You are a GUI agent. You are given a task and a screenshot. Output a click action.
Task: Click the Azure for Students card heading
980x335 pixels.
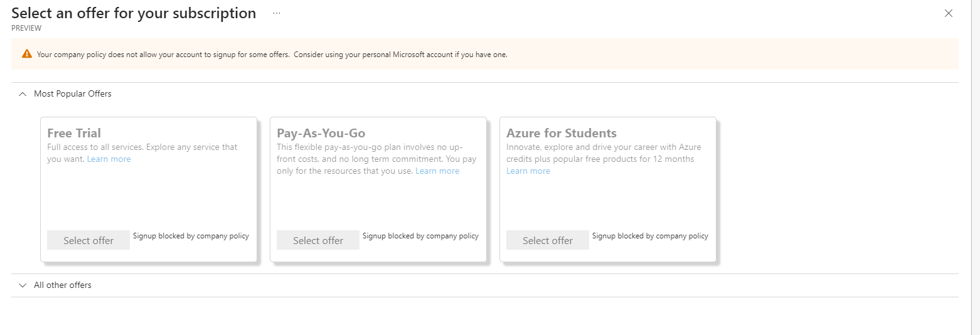pyautogui.click(x=562, y=133)
